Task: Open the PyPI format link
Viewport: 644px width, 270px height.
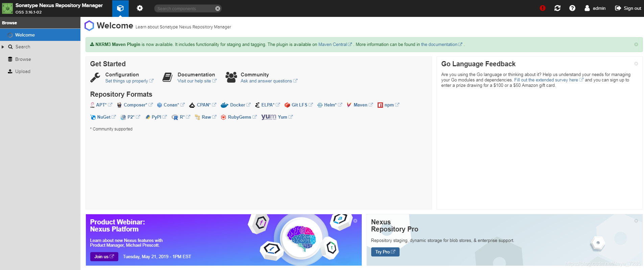Action: click(x=159, y=117)
